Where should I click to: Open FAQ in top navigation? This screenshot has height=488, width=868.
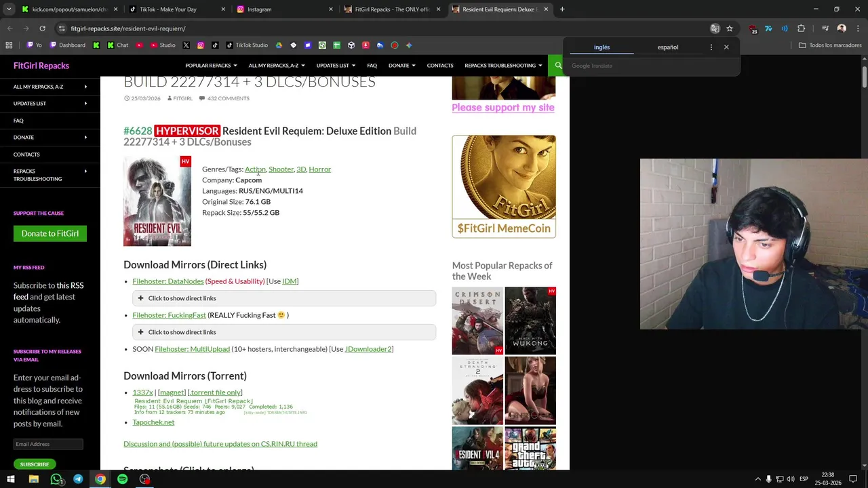pyautogui.click(x=372, y=66)
